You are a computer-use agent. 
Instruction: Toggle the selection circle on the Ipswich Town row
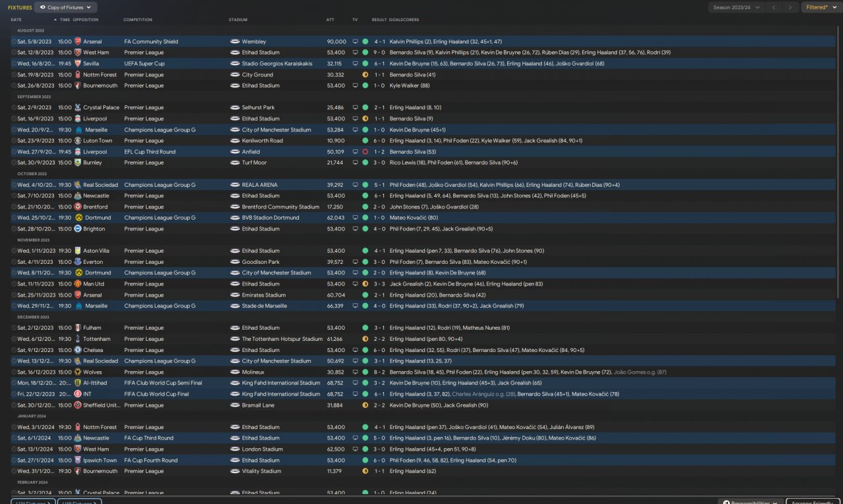[x=14, y=461]
